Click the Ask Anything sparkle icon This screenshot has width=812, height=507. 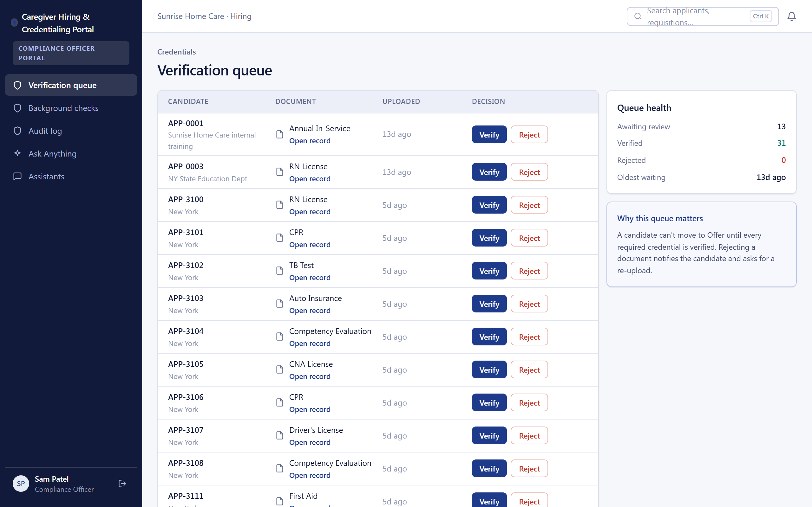pos(17,153)
